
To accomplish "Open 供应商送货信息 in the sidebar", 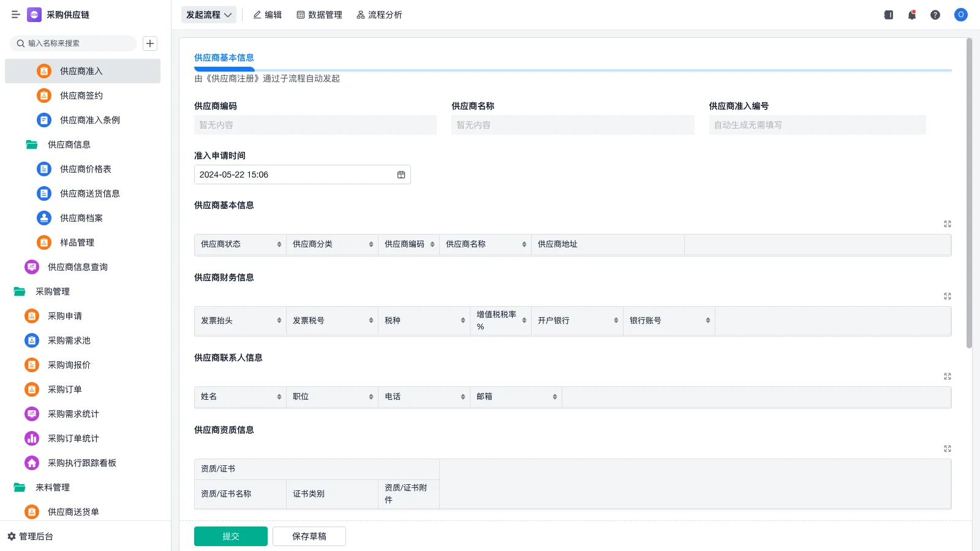I will [83, 193].
